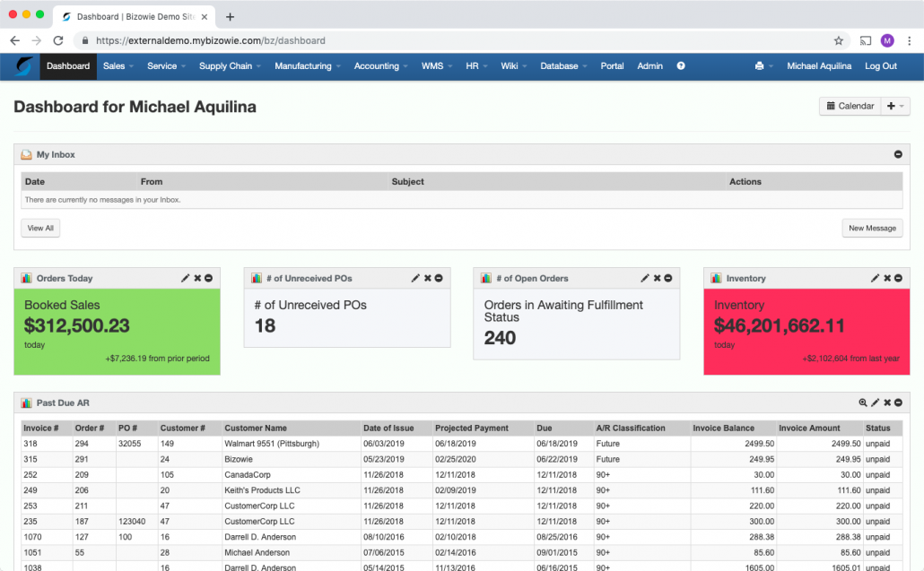This screenshot has width=924, height=571.
Task: Collapse the Orders Today widget
Action: coord(209,279)
